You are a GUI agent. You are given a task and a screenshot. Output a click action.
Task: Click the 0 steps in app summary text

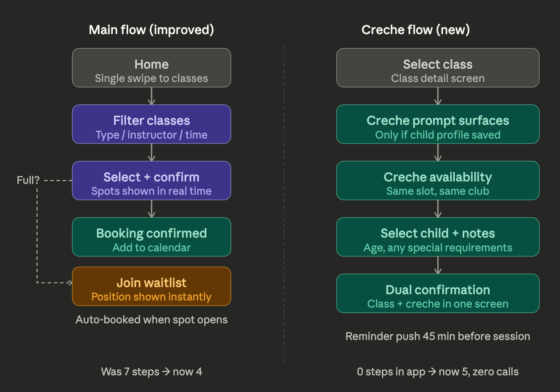(x=438, y=372)
